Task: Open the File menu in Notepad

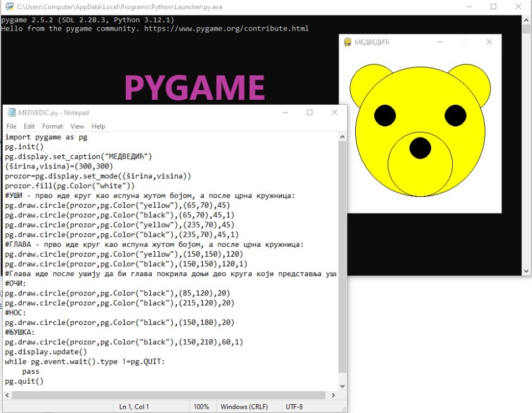Action: click(11, 126)
